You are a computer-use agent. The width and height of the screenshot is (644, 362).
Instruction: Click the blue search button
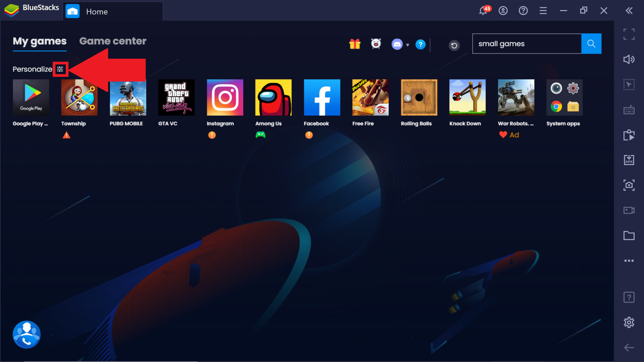tap(591, 44)
